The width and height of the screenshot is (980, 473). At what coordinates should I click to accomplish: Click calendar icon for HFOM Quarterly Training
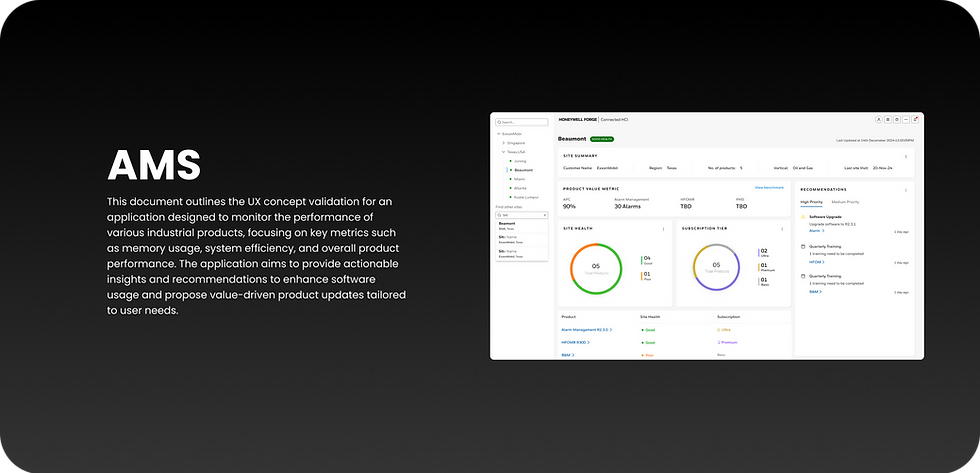point(803,246)
